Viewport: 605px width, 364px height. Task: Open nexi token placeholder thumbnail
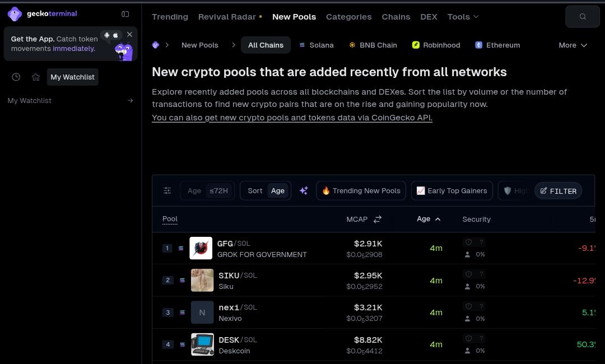click(x=202, y=312)
